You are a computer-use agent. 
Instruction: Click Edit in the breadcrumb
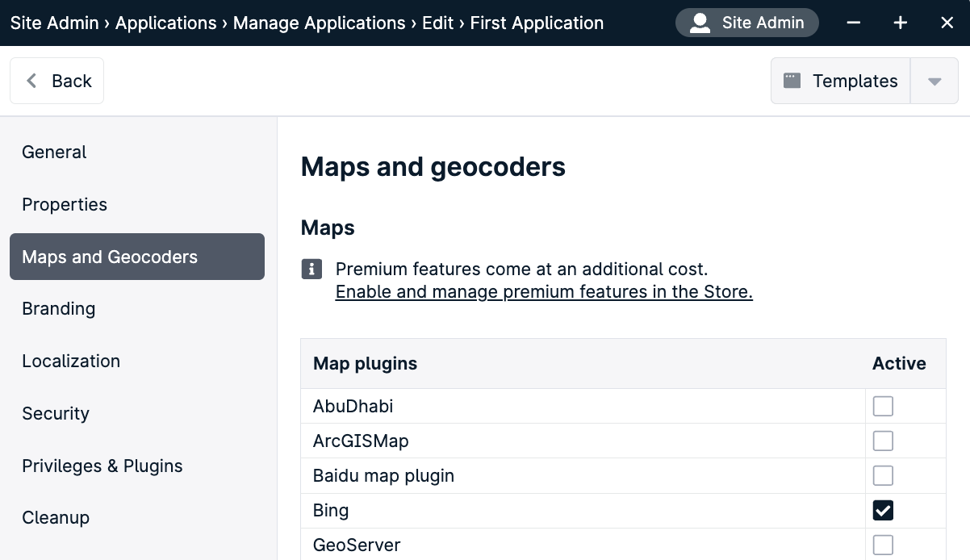click(438, 23)
